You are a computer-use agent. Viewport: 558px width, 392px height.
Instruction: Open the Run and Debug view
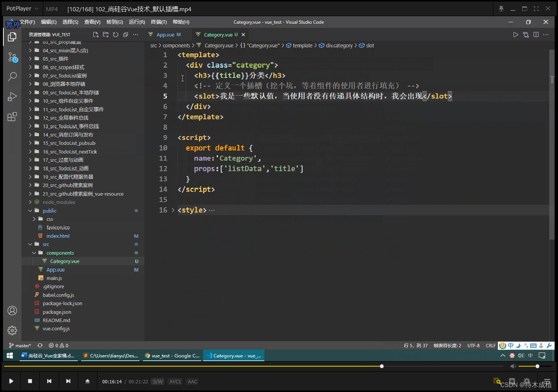tap(12, 97)
